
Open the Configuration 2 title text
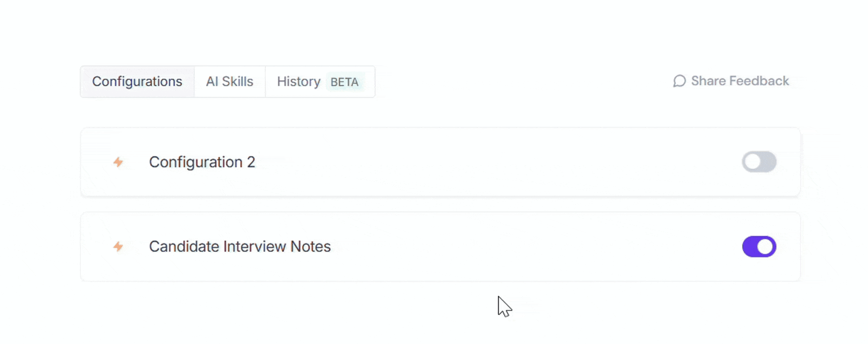click(202, 162)
